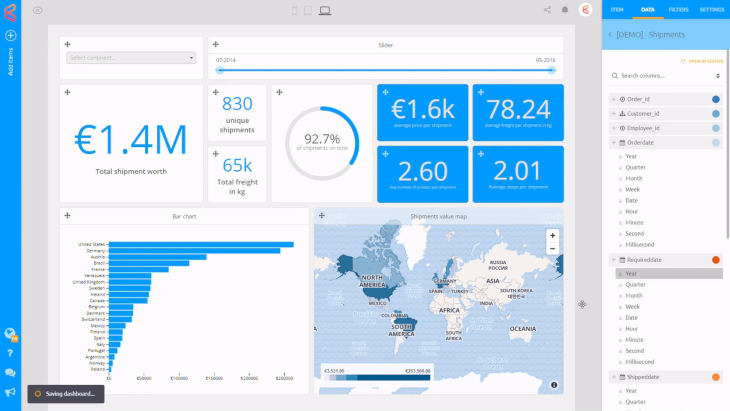Viewport: 730px width, 411px height.
Task: Click move handle of Shipments value map
Action: coord(322,216)
